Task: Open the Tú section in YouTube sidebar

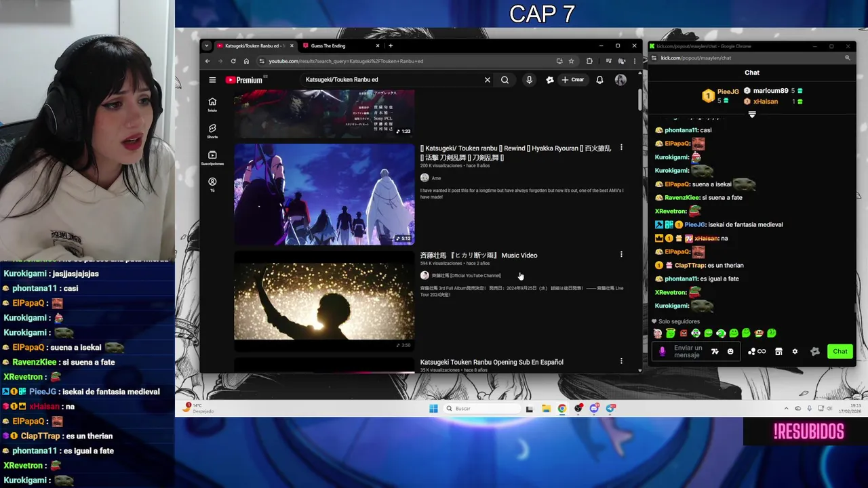Action: tap(212, 184)
